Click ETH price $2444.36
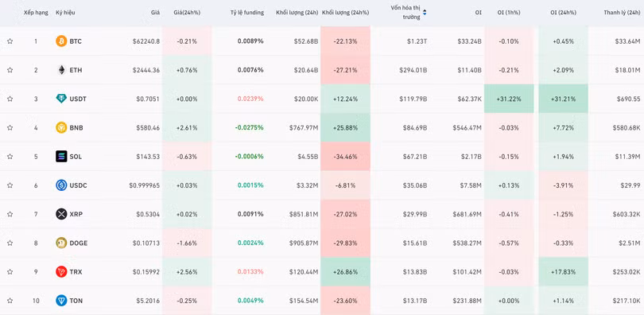 point(146,70)
